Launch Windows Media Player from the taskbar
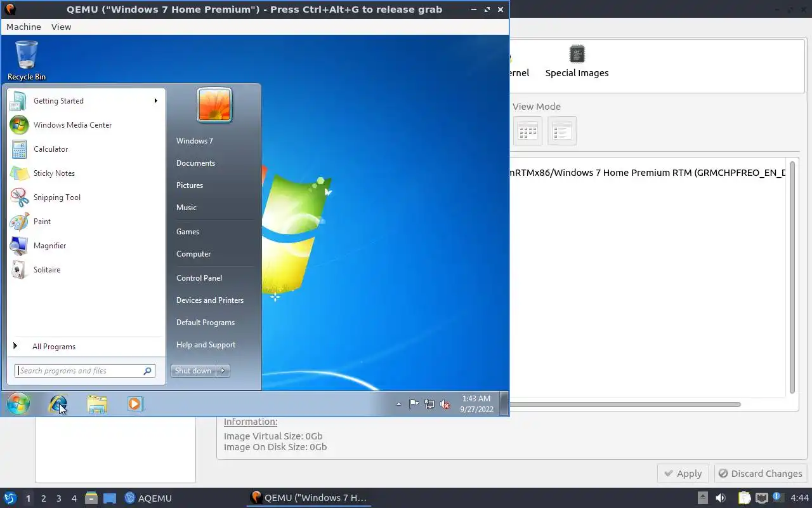 point(135,404)
